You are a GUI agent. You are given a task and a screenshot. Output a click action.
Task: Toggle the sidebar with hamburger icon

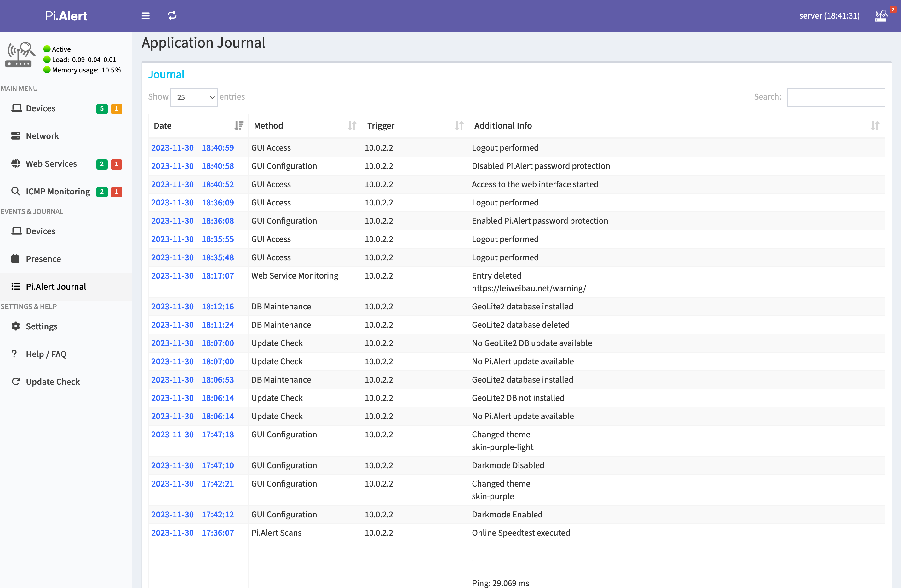click(x=145, y=15)
